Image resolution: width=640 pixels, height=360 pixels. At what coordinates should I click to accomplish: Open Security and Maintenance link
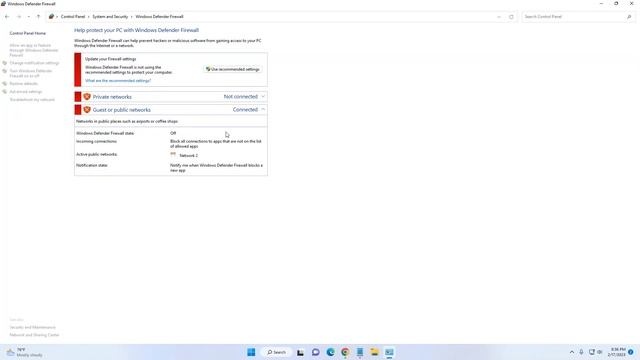point(33,327)
